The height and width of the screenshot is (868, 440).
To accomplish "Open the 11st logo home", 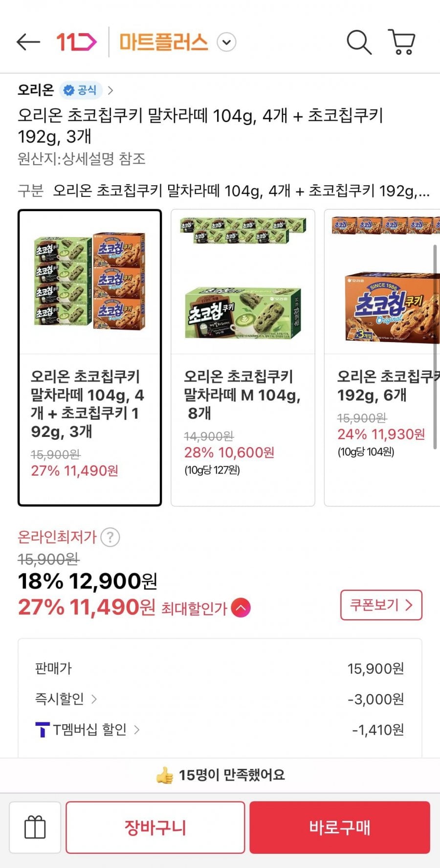I will point(76,43).
